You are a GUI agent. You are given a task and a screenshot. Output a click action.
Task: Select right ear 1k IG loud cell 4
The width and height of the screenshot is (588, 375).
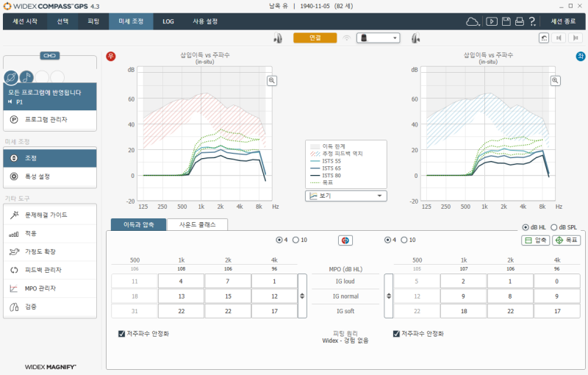click(181, 281)
